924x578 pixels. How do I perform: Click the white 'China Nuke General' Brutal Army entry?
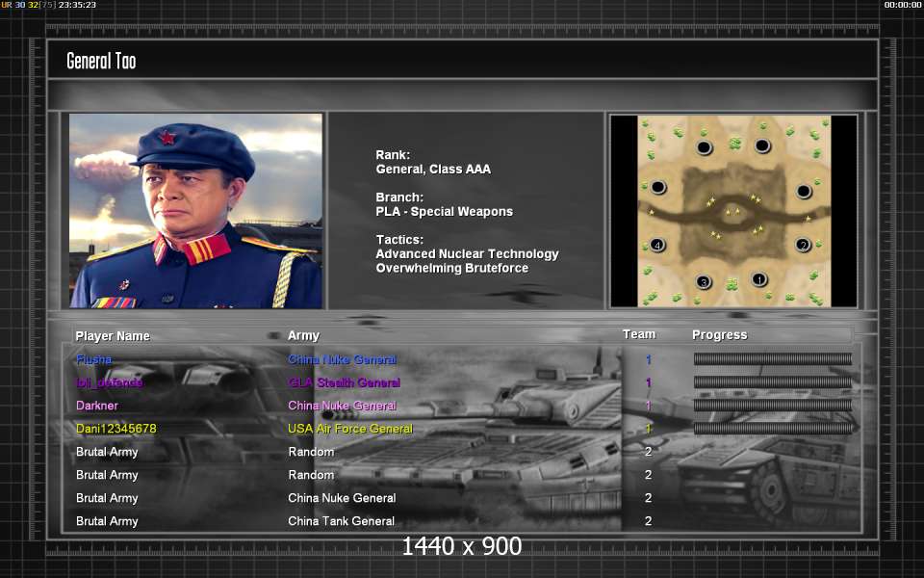click(x=342, y=498)
